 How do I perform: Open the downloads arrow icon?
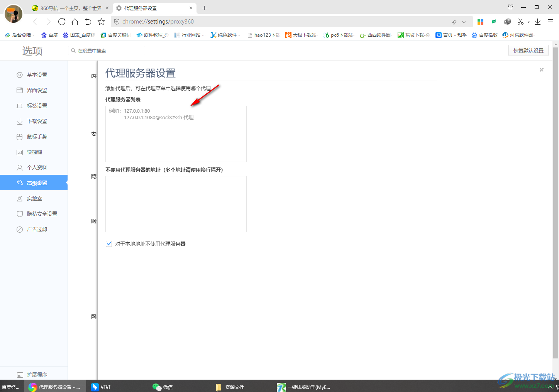(537, 22)
